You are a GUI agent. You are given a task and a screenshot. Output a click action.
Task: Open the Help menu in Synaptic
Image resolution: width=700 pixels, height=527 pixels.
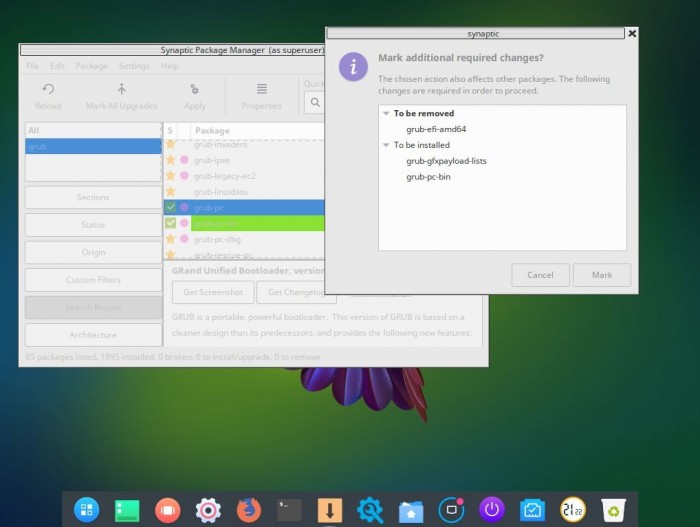[x=170, y=66]
